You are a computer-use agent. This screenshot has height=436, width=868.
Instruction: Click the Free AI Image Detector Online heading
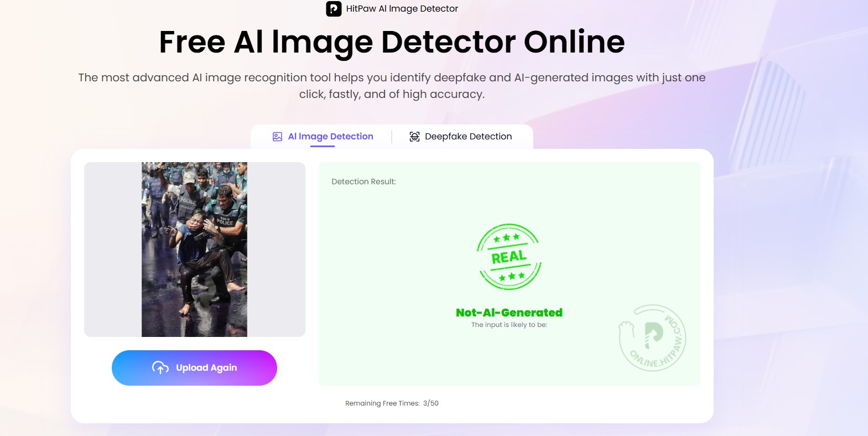coord(392,42)
